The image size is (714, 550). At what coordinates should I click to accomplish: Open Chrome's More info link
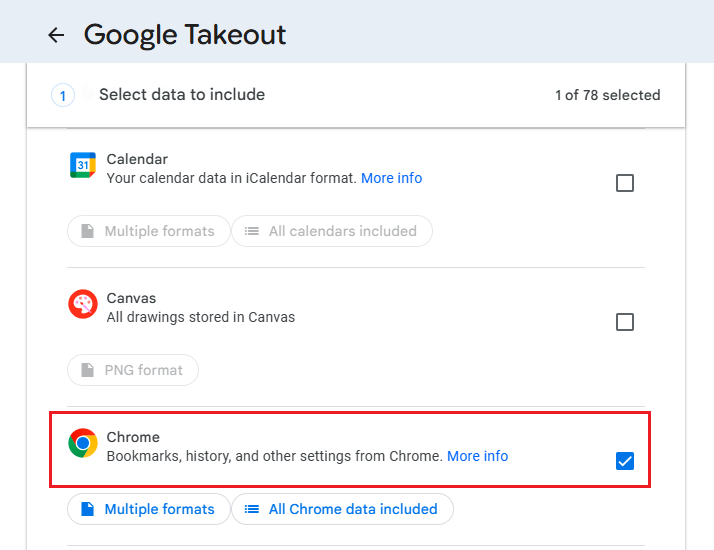[x=477, y=456]
